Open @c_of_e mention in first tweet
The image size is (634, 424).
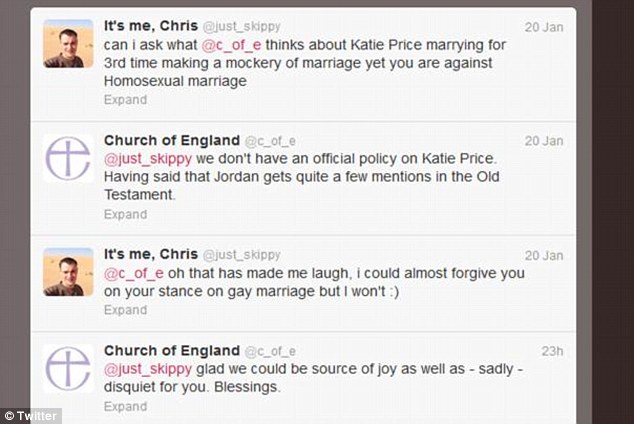coord(232,45)
